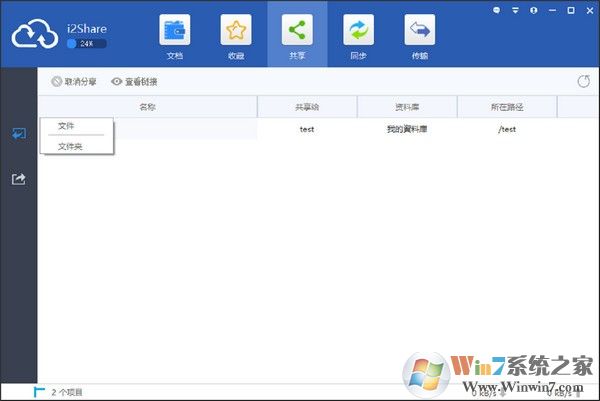Click the blue flag icon in status bar
This screenshot has width=600, height=401.
click(x=39, y=391)
